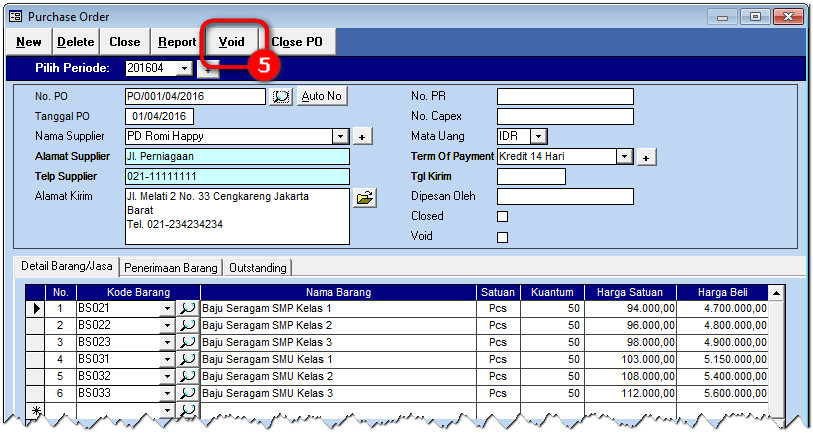Switch to the Penerimaan Barang tab
This screenshot has width=813, height=438.
click(x=170, y=268)
